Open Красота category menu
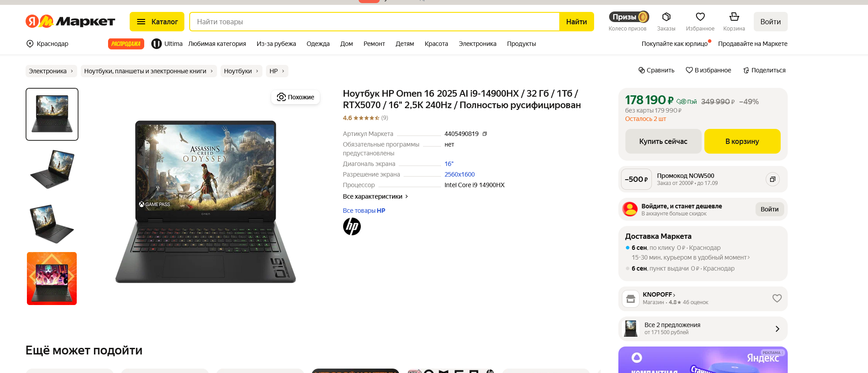 pos(436,44)
